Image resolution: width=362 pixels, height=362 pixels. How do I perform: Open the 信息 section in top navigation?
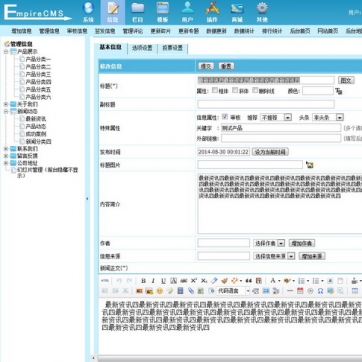[x=113, y=12]
